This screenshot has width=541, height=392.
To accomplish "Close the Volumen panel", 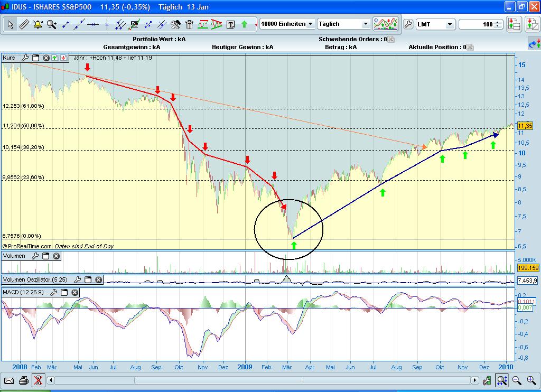I will pos(57,256).
